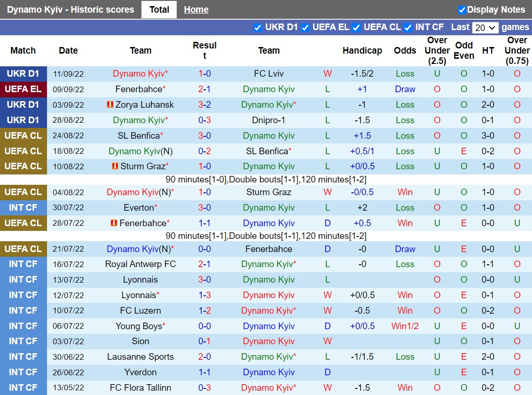Open the Everton team page link
This screenshot has width=532, height=395.
click(139, 207)
